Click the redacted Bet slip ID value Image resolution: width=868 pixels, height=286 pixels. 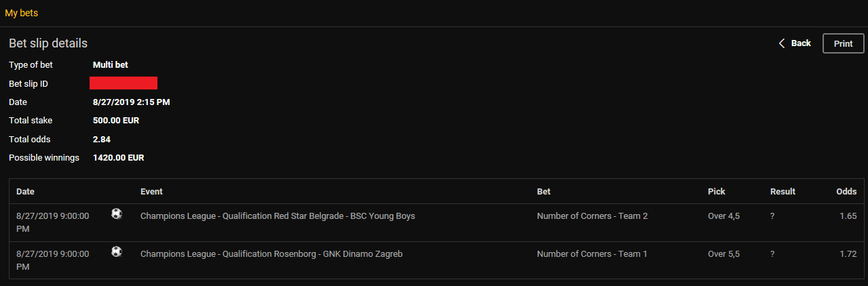click(x=124, y=83)
